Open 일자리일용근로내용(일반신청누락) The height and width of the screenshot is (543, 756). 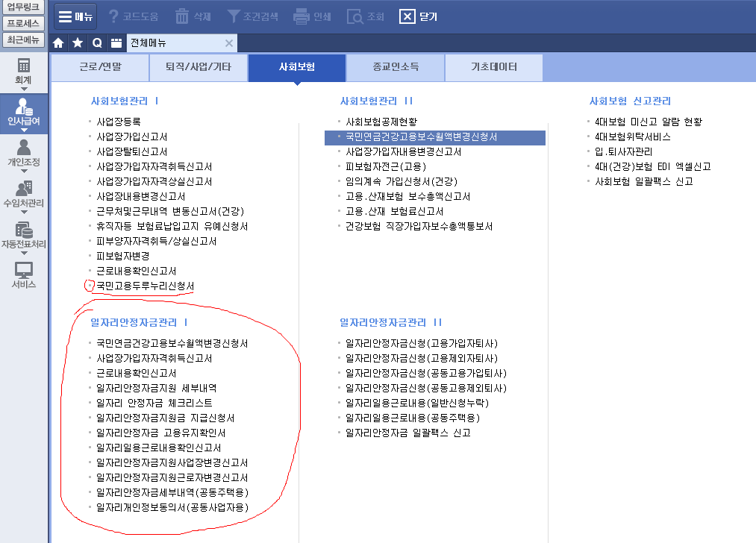pyautogui.click(x=417, y=404)
